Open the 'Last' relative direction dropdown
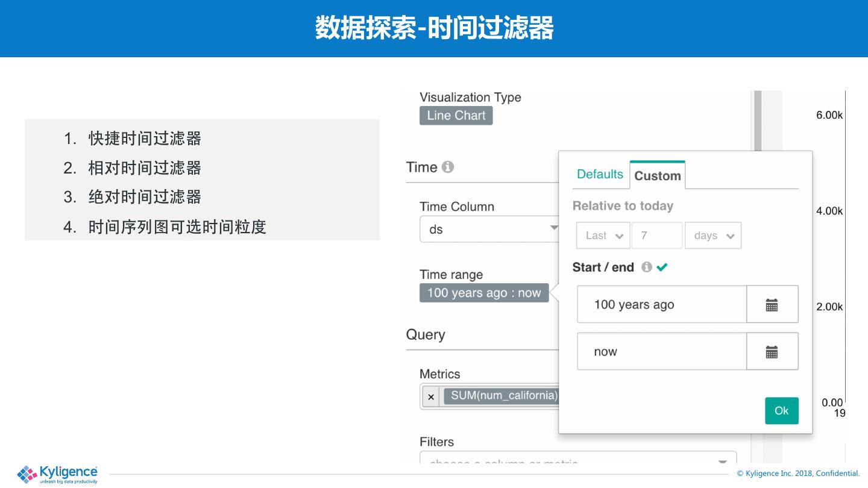This screenshot has height=488, width=868. click(603, 236)
